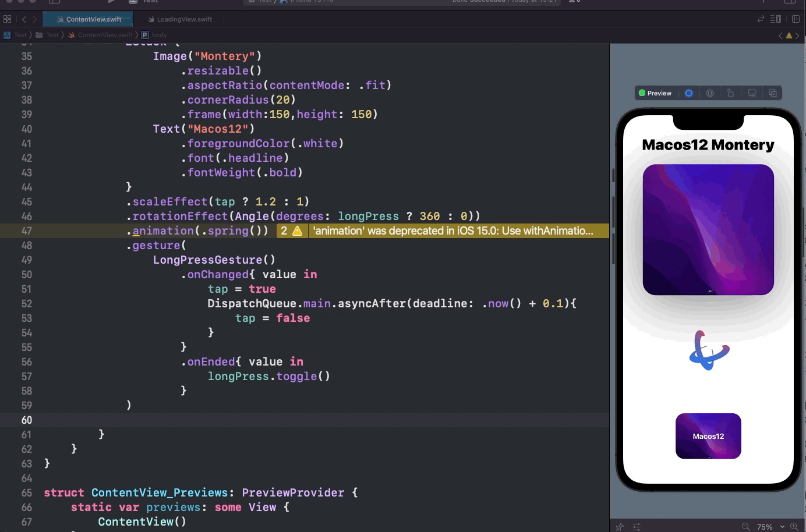Click line number 60 in gutter

tap(27, 420)
